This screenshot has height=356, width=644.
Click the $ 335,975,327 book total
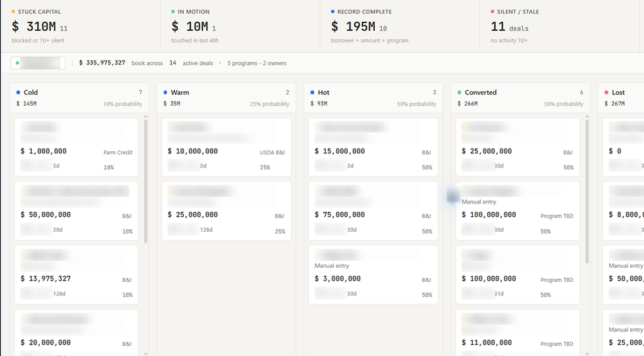102,63
